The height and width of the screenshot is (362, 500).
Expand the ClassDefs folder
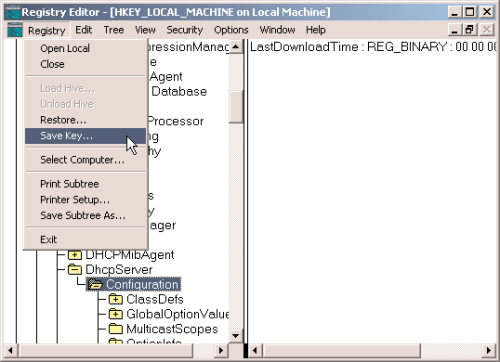click(116, 299)
